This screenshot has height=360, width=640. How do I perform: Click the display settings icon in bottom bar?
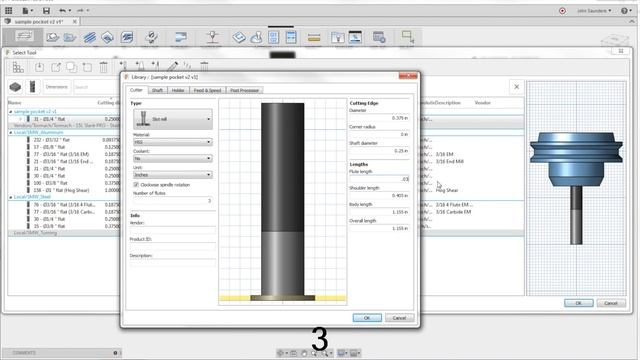point(341,353)
